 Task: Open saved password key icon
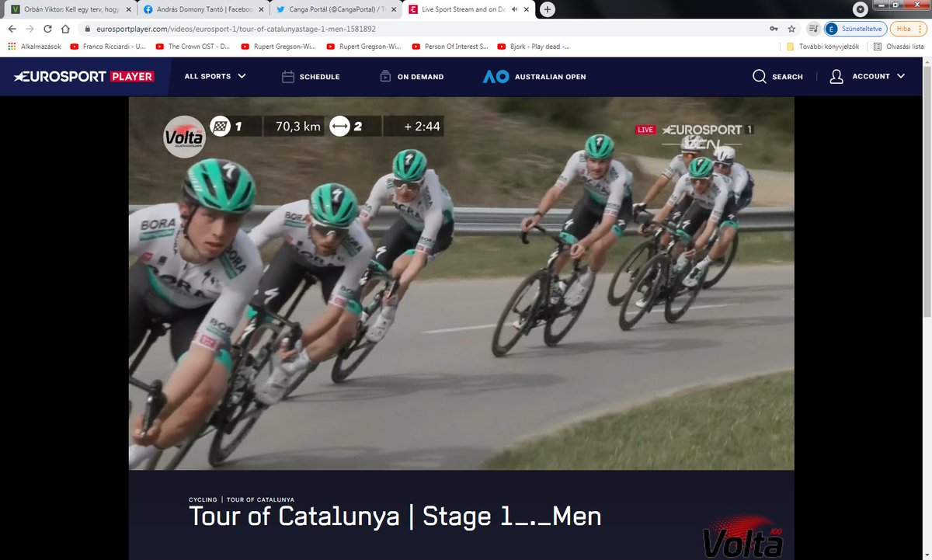coord(774,29)
